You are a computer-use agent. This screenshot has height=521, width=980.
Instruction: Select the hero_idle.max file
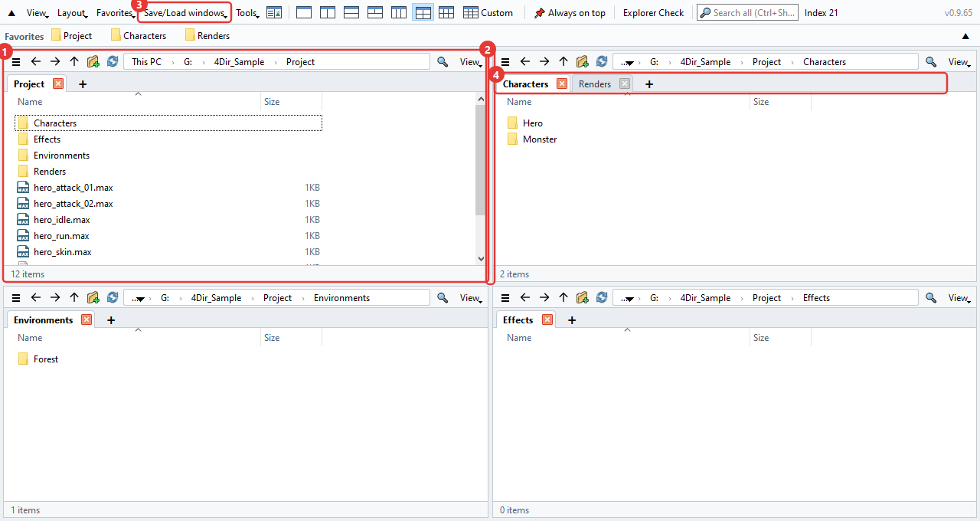click(62, 220)
